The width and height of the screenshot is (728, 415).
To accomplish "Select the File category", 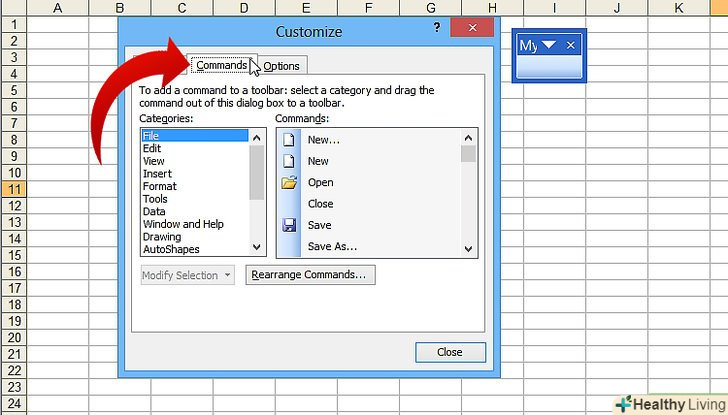I will 195,136.
